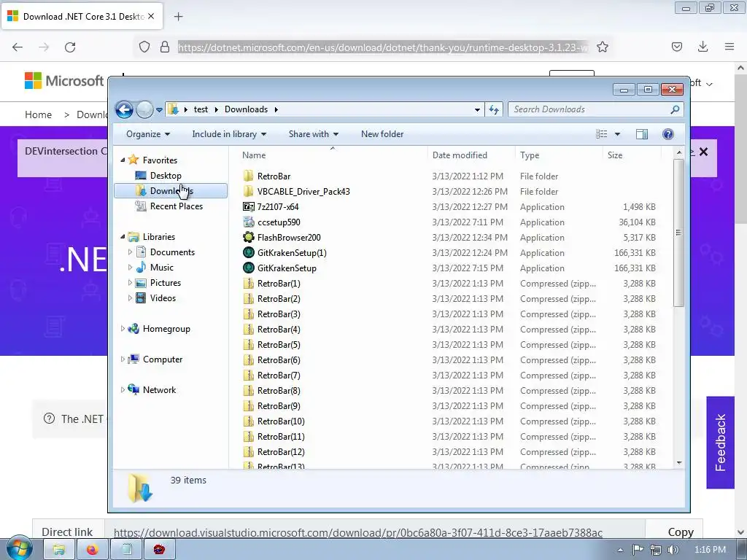This screenshot has width=747, height=560.
Task: Open address bar previous locations dropdown
Action: pos(477,110)
